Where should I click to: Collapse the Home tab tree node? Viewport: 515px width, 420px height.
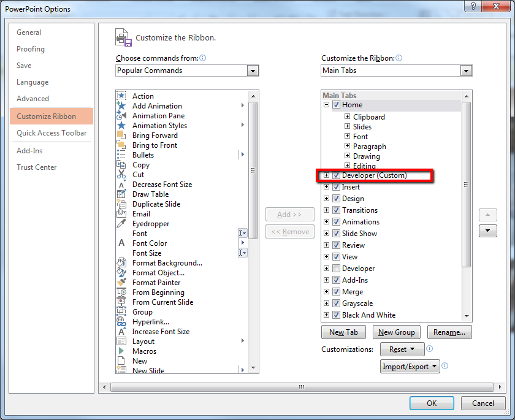pyautogui.click(x=326, y=105)
